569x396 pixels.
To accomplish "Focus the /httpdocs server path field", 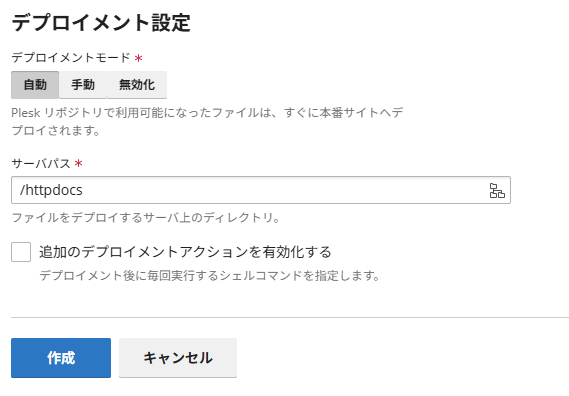I will 261,190.
